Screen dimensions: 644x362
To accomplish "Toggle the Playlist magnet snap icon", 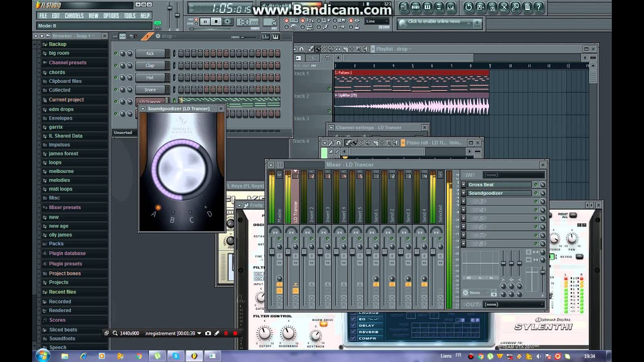I will click(301, 49).
